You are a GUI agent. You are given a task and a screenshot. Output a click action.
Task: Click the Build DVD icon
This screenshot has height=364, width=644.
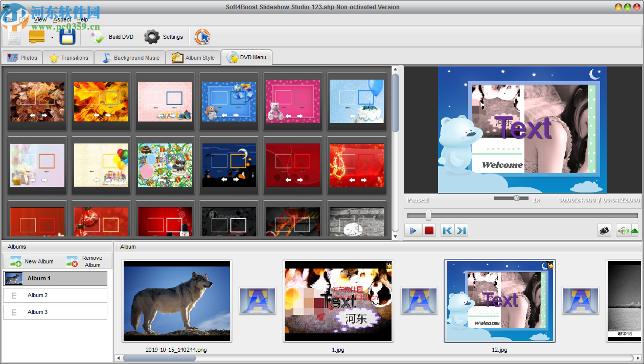[97, 36]
